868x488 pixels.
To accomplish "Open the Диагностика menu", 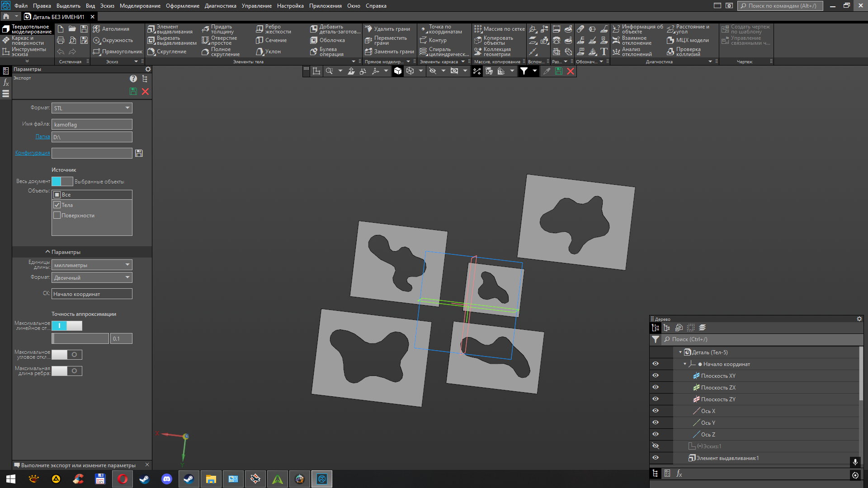I will 221,6.
